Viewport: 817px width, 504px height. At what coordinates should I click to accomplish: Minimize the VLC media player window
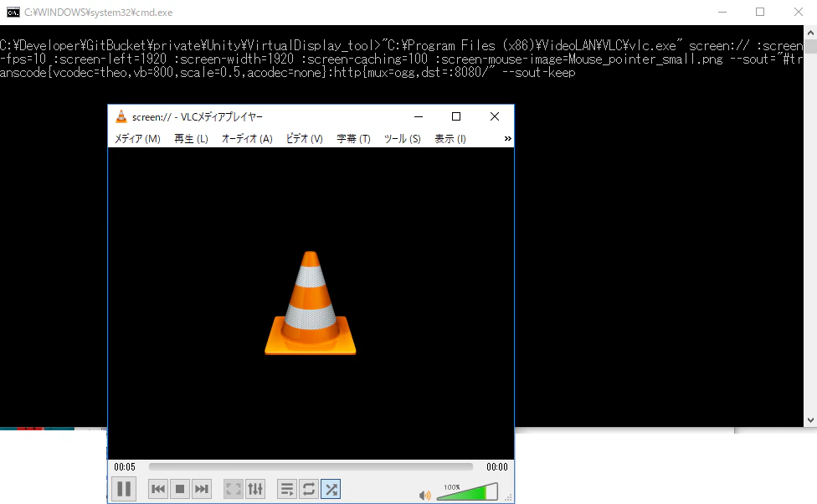[419, 116]
